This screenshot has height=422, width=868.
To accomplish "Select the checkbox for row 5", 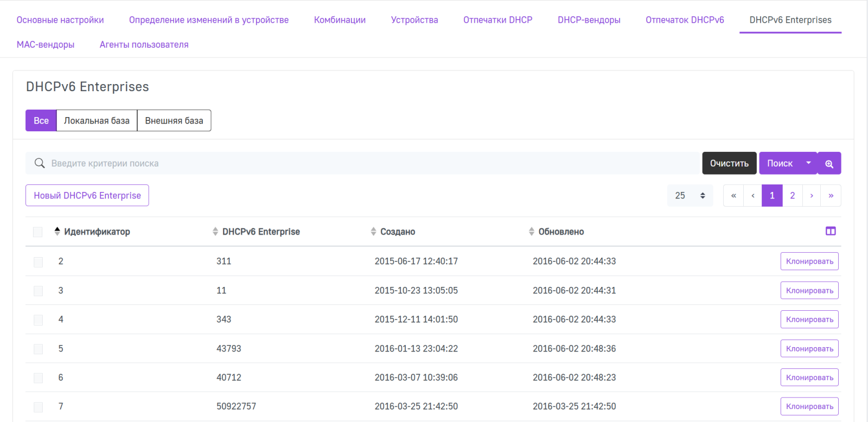I will coord(38,349).
